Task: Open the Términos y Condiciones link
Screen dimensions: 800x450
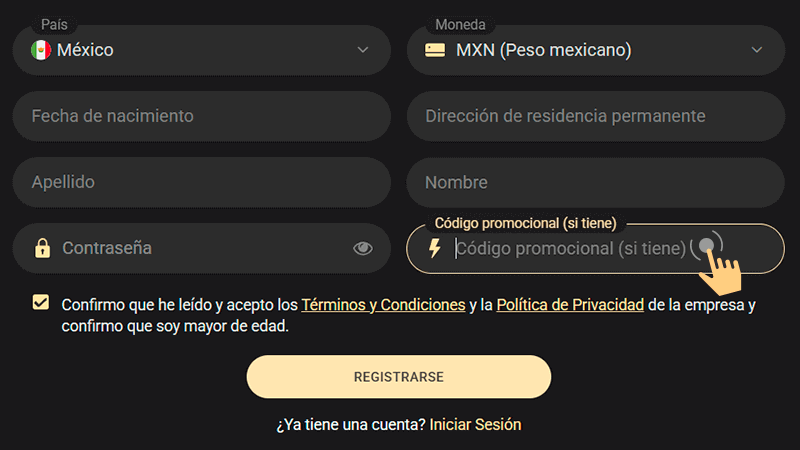Action: coord(383,305)
